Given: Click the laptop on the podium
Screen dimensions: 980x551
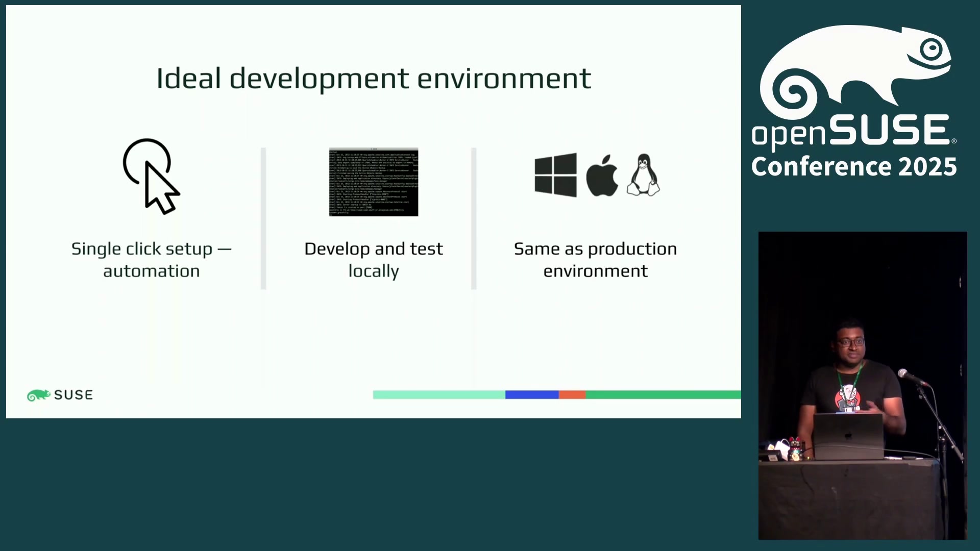Looking at the screenshot, I should point(848,436).
